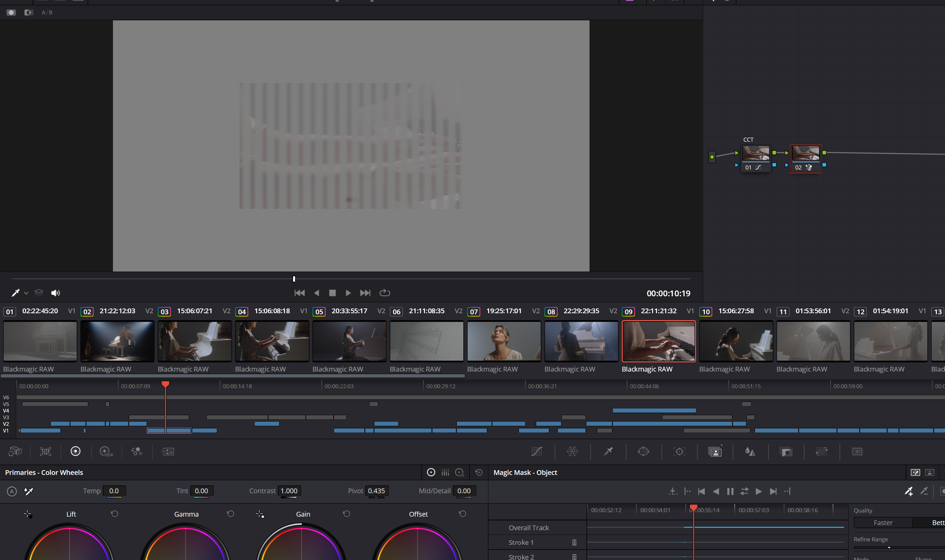Switch Magic Mask to Person mode
The image size is (945, 560).
(x=930, y=473)
